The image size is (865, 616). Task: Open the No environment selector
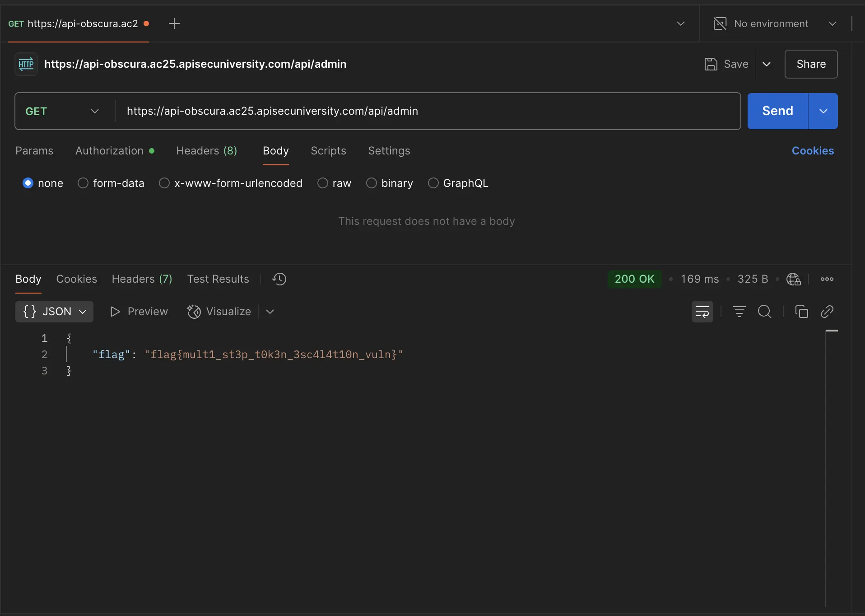click(x=775, y=23)
